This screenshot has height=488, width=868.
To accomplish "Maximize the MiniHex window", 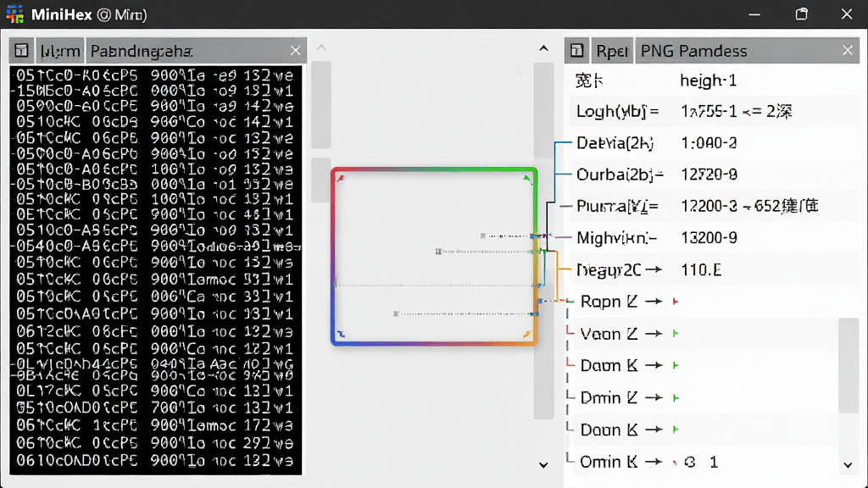I will [x=802, y=14].
